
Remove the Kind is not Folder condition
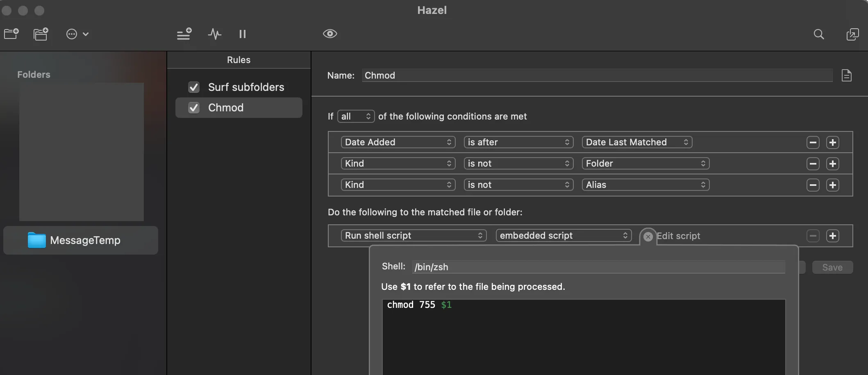[x=813, y=164]
